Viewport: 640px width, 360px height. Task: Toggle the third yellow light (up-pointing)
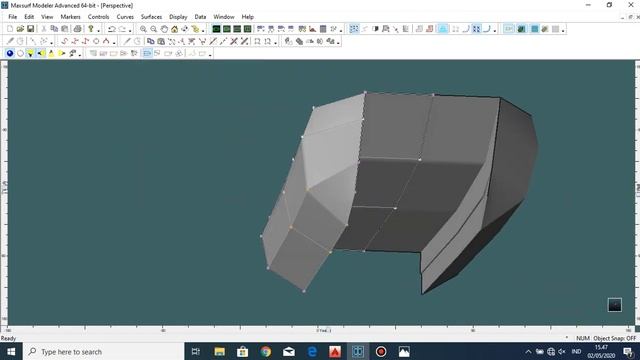[x=51, y=53]
